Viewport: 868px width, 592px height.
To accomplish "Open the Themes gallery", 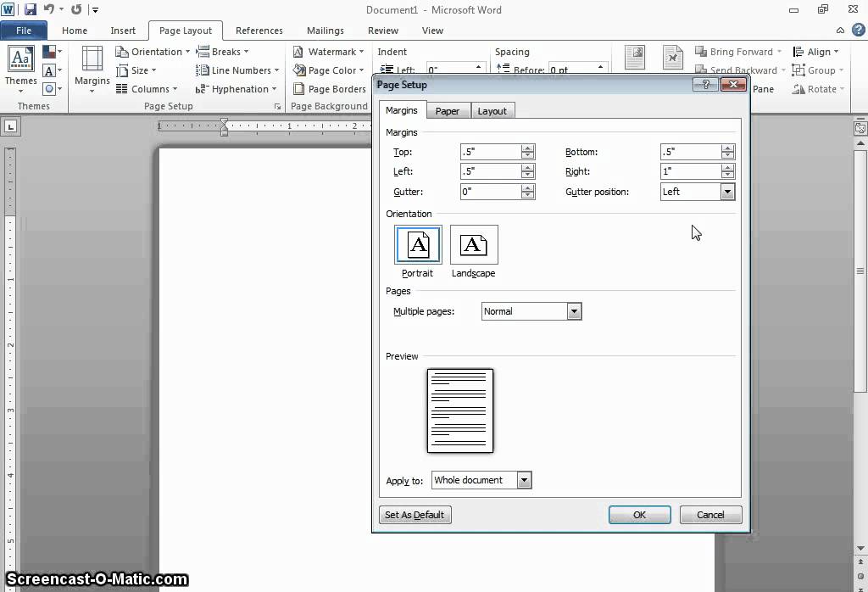I will [x=20, y=70].
